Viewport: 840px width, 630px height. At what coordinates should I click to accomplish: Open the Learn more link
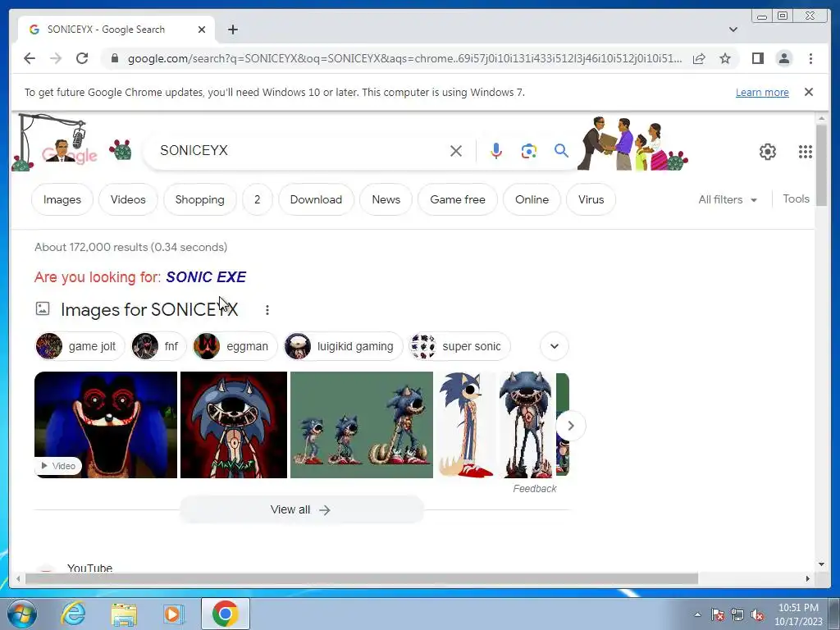click(x=762, y=92)
